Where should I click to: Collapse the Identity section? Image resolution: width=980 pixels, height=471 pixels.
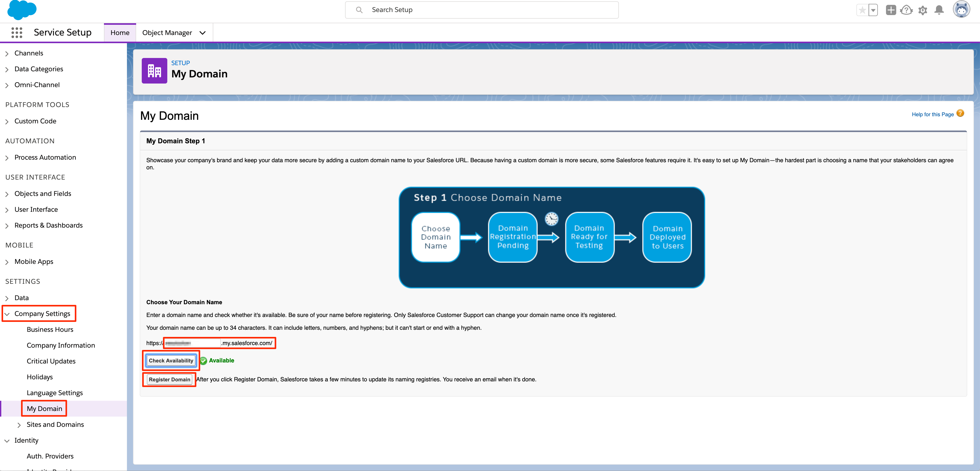coord(7,441)
